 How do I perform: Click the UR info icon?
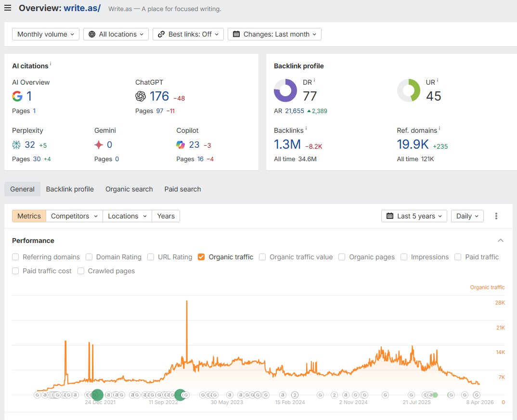[437, 80]
